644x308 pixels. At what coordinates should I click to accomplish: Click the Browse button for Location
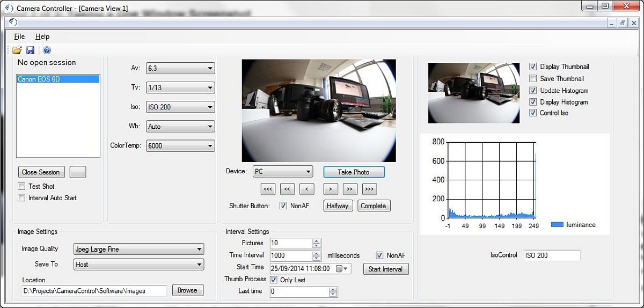pyautogui.click(x=187, y=290)
